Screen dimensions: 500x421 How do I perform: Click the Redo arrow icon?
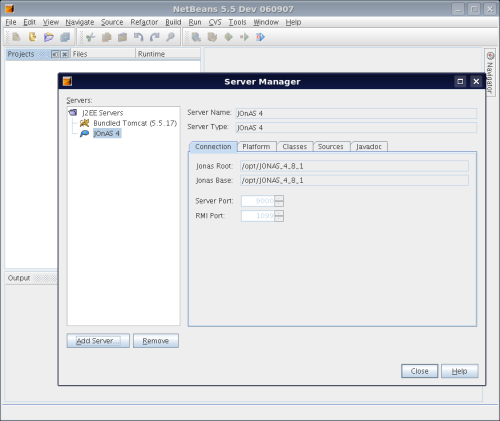coord(154,37)
